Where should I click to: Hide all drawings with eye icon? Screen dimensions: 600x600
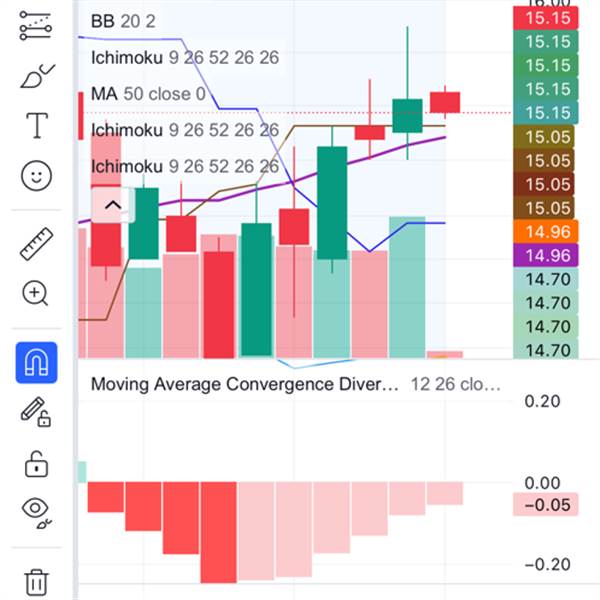pos(36,512)
